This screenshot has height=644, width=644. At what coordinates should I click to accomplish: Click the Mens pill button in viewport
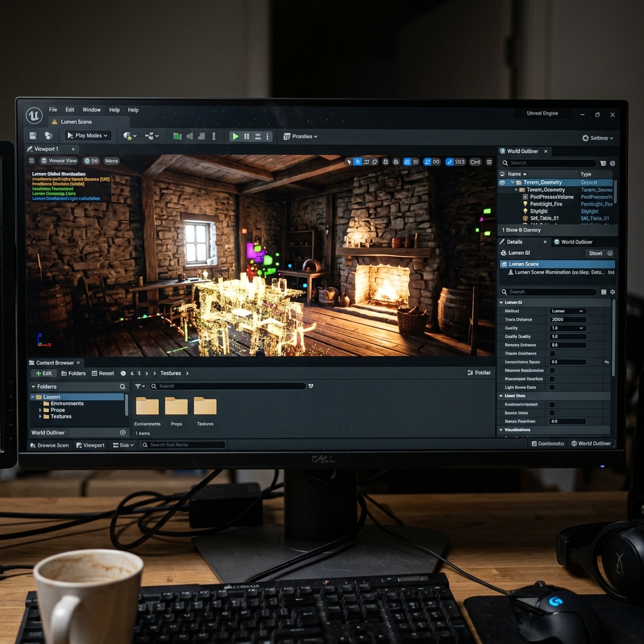(111, 161)
